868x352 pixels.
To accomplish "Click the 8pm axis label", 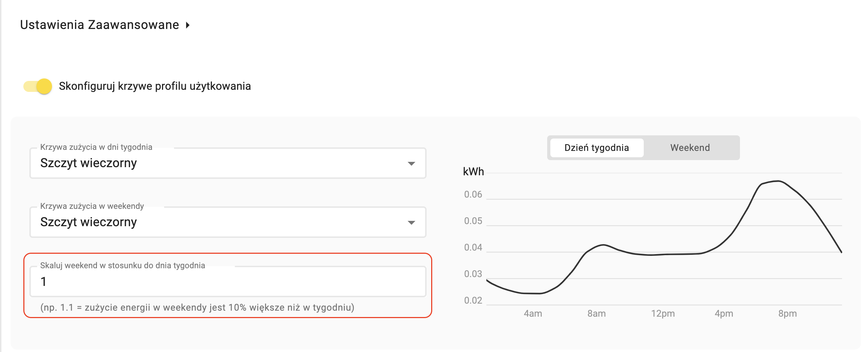I will click(787, 313).
